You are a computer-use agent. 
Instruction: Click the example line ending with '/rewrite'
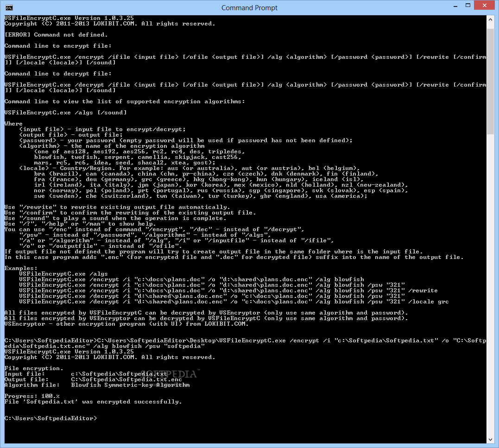[228, 290]
